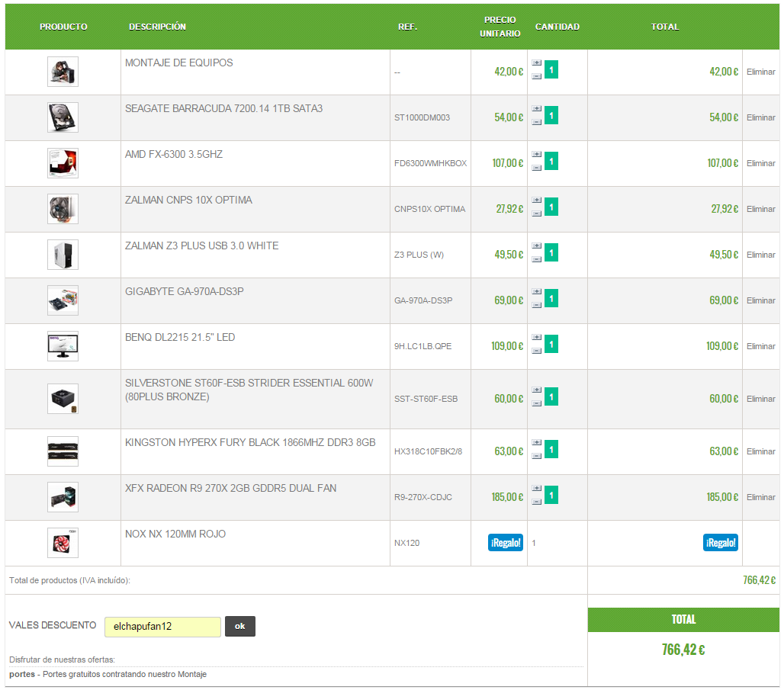Open the MONTAJE DE EQUIPOS product thumbnail
The height and width of the screenshot is (690, 784).
click(x=63, y=72)
